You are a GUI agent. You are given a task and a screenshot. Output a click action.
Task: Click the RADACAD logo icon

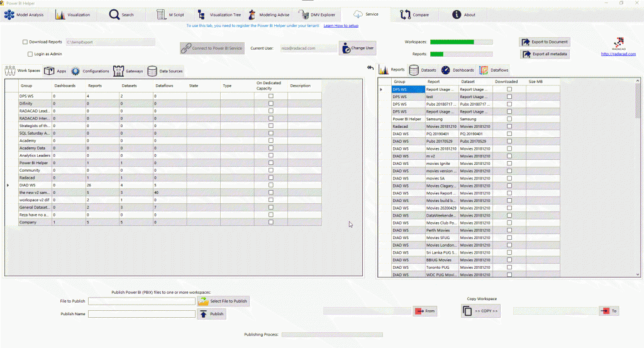618,45
